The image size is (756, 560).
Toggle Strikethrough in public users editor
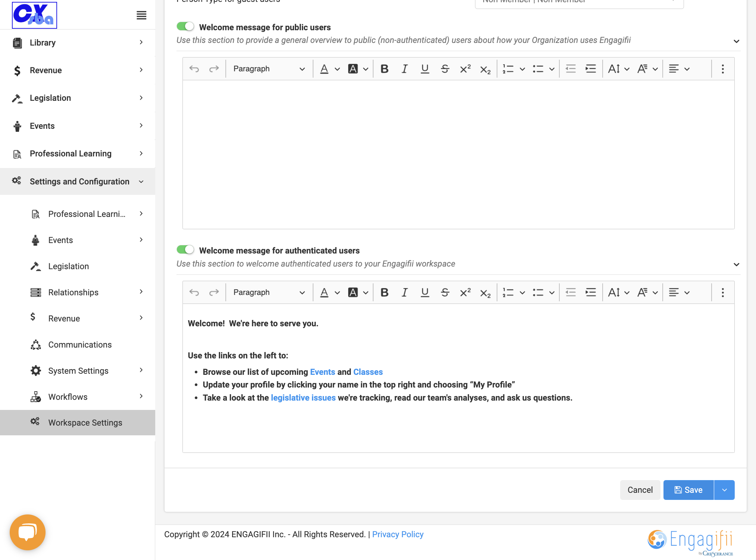(445, 69)
